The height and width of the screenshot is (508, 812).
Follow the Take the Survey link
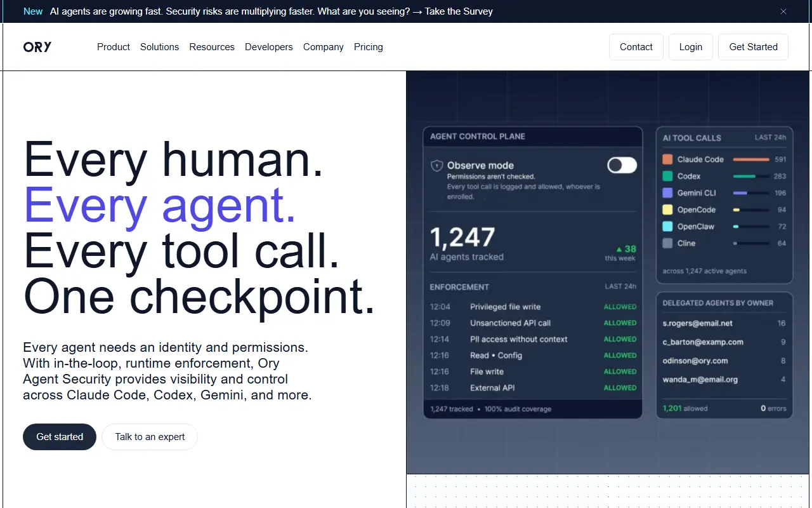(x=459, y=11)
